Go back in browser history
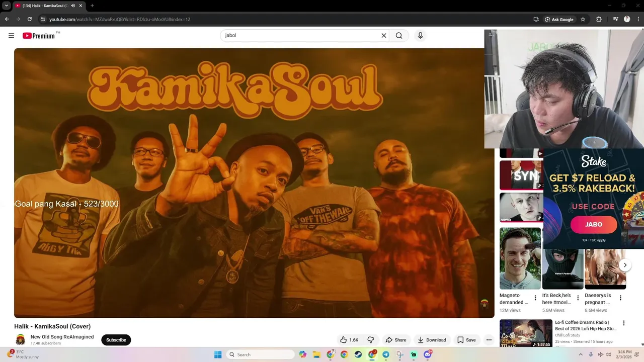The width and height of the screenshot is (644, 362). pyautogui.click(x=7, y=19)
